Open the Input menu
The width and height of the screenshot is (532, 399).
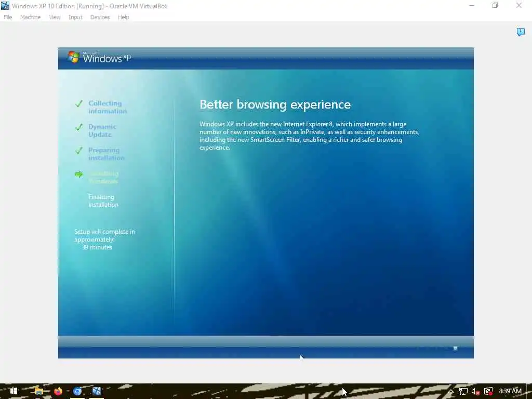point(75,17)
